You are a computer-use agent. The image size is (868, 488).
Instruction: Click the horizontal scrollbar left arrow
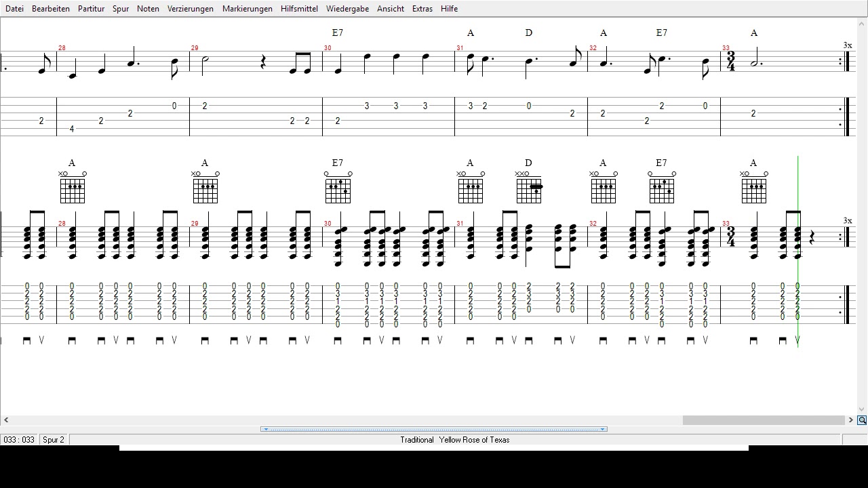pyautogui.click(x=6, y=420)
